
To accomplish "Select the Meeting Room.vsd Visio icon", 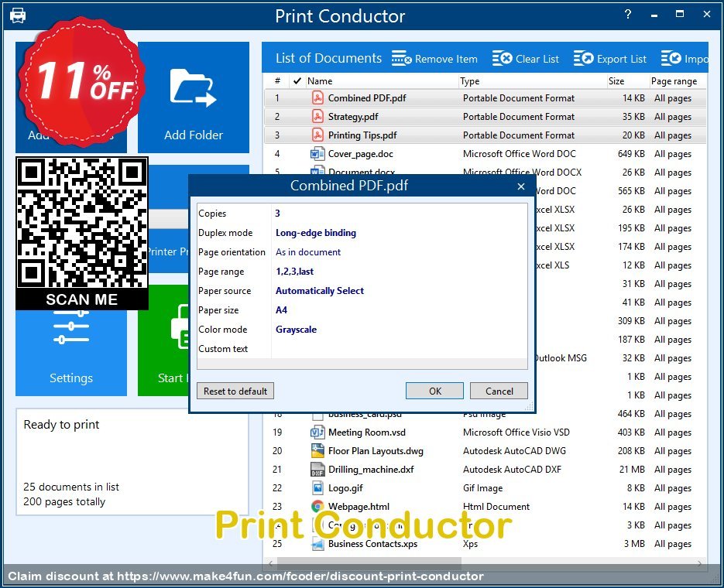I will [317, 432].
